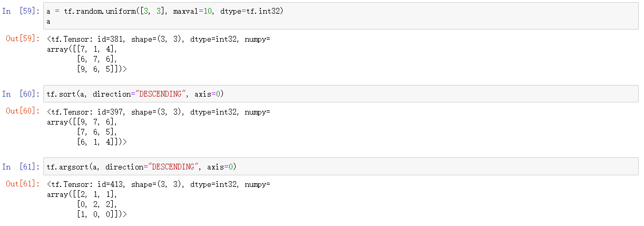The image size is (644, 226).
Task: Click the 'Out[60]:' output prompt
Action: (x=23, y=111)
